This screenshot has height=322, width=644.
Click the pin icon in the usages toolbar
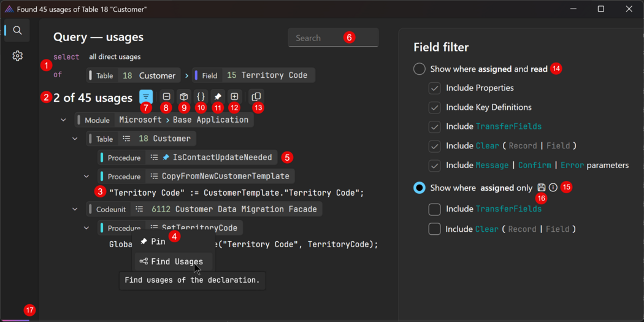point(218,97)
